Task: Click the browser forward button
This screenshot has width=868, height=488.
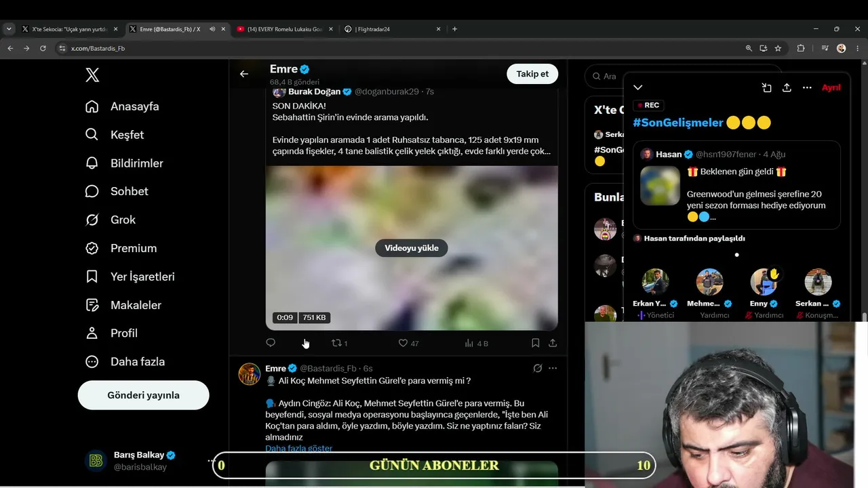Action: pos(26,48)
